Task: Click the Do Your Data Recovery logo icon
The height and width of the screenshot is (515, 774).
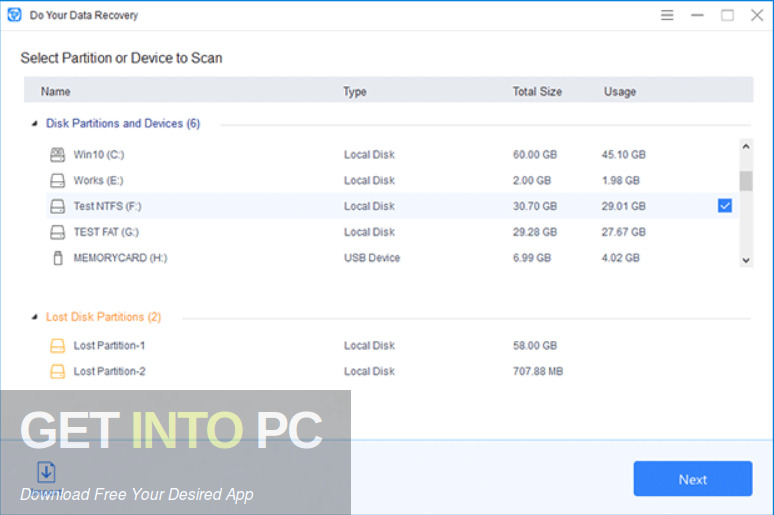Action: pos(14,15)
